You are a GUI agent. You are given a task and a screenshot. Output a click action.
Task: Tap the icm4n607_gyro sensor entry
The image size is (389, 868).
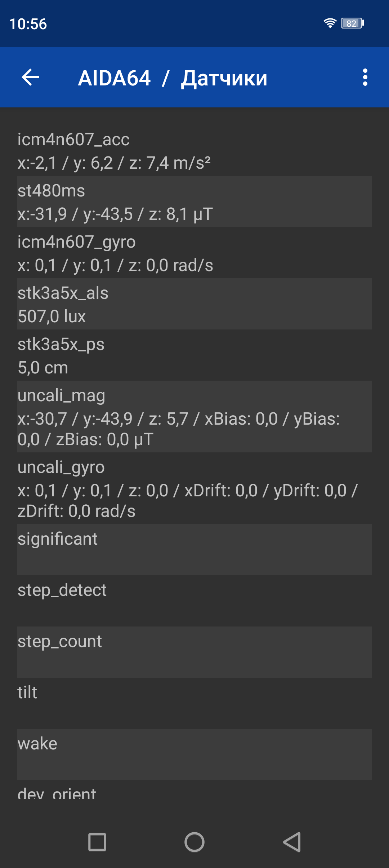point(194,253)
